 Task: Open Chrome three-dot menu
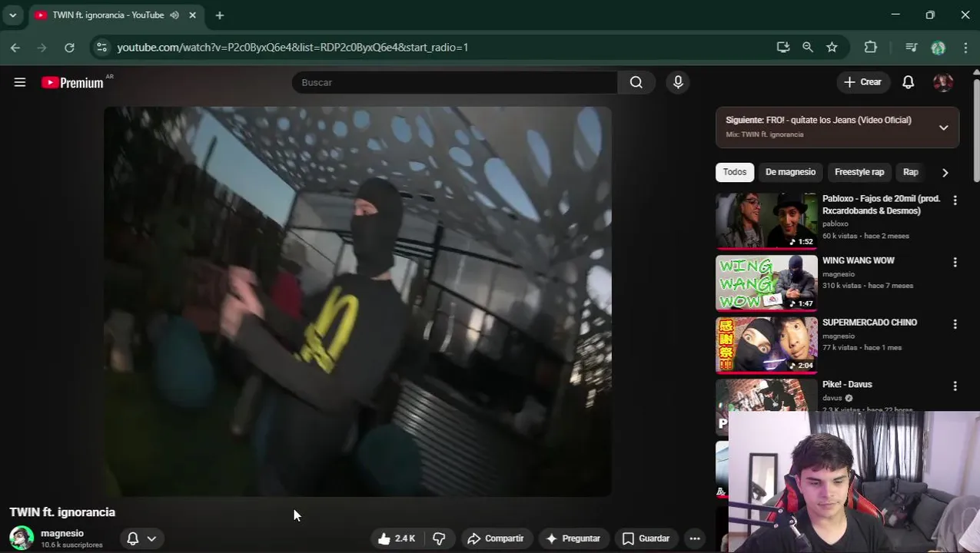pyautogui.click(x=965, y=48)
